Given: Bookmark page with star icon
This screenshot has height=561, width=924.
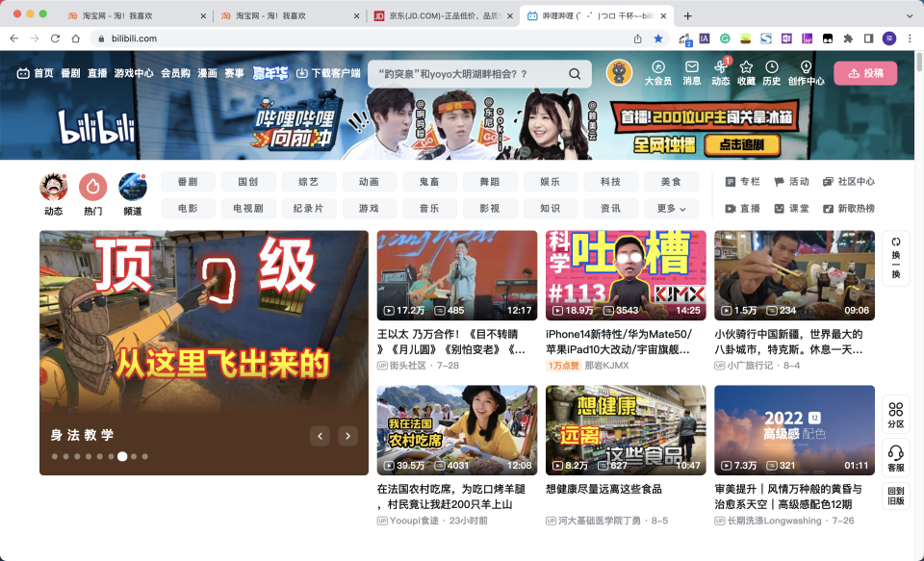Looking at the screenshot, I should click(658, 38).
